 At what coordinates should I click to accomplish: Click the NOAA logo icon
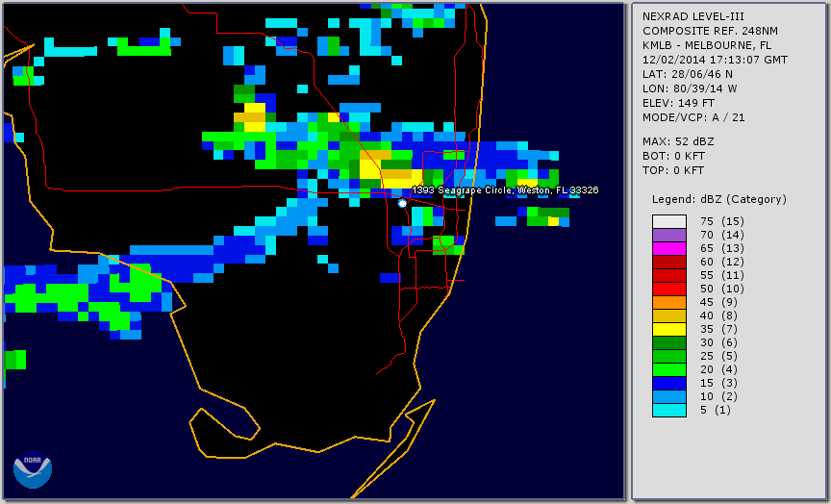click(x=33, y=469)
